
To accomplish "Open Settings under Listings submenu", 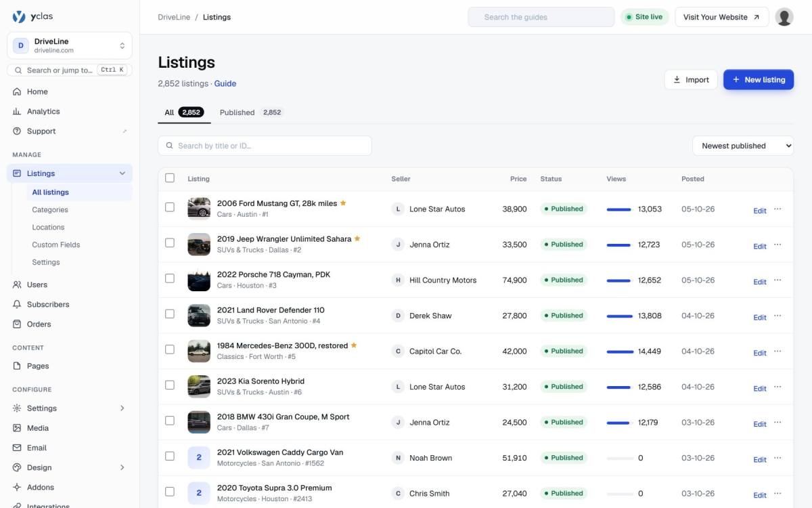I will pyautogui.click(x=79, y=263).
